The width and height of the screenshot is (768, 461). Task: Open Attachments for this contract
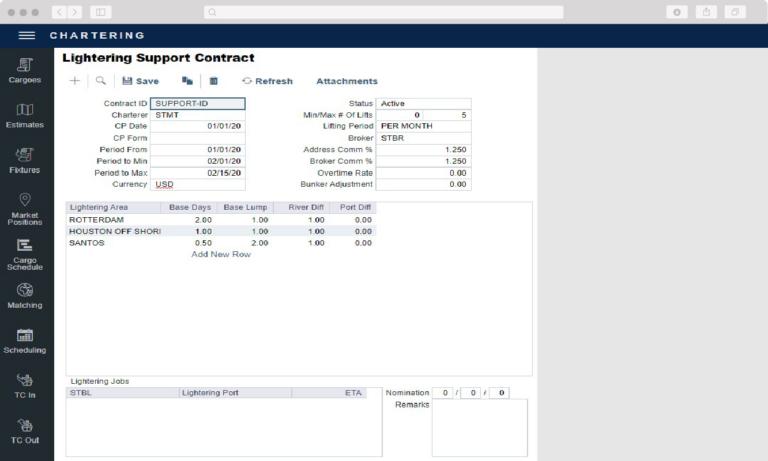pyautogui.click(x=346, y=81)
